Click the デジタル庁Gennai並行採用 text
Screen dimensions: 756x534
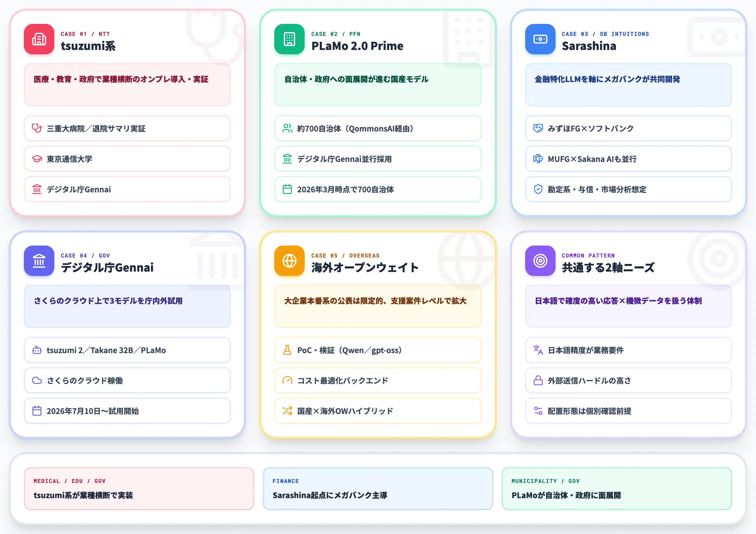click(x=344, y=159)
